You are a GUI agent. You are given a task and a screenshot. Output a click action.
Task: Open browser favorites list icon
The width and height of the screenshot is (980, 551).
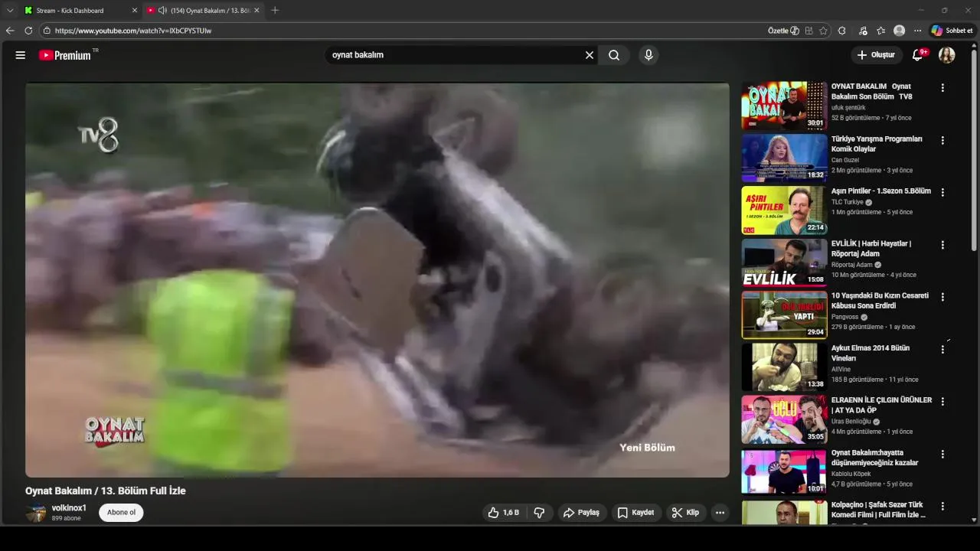point(880,31)
